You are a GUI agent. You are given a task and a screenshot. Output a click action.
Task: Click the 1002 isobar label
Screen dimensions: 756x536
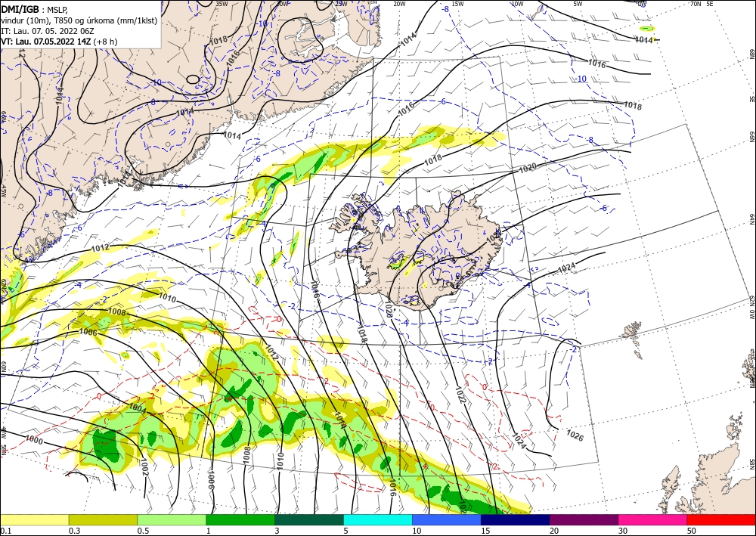coord(144,467)
